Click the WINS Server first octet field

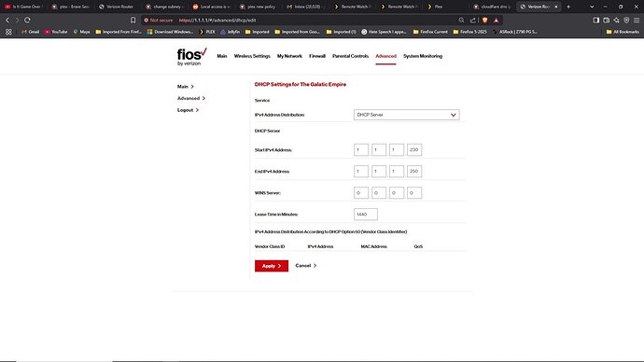pyautogui.click(x=361, y=193)
